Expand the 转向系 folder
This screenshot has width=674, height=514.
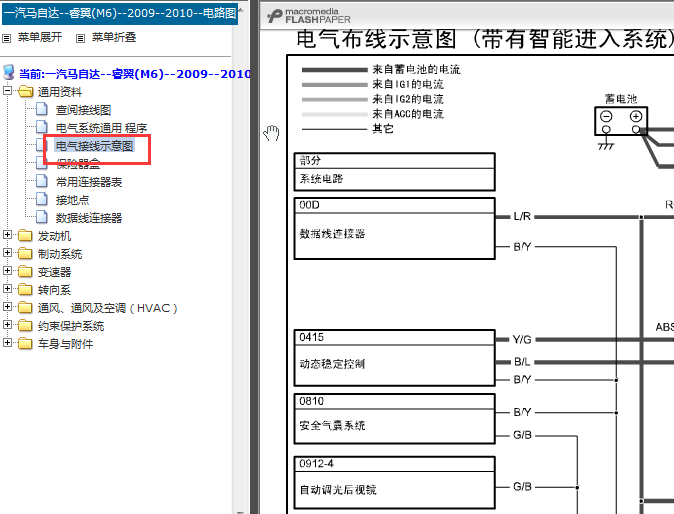[7, 289]
